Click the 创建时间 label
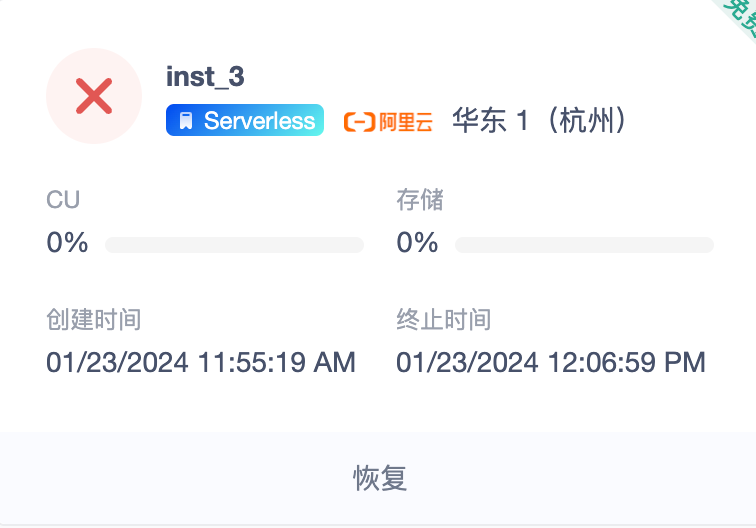This screenshot has height=528, width=756. pos(93,320)
